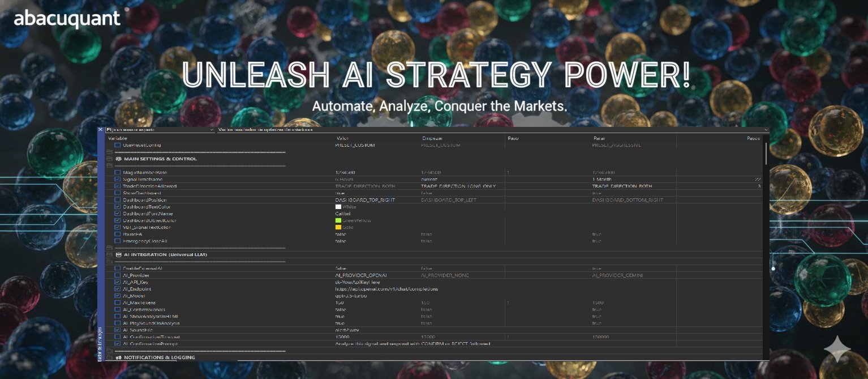Image resolution: width=868 pixels, height=379 pixels.
Task: Click the AI INTEGRATION folder icon
Action: coord(109,255)
